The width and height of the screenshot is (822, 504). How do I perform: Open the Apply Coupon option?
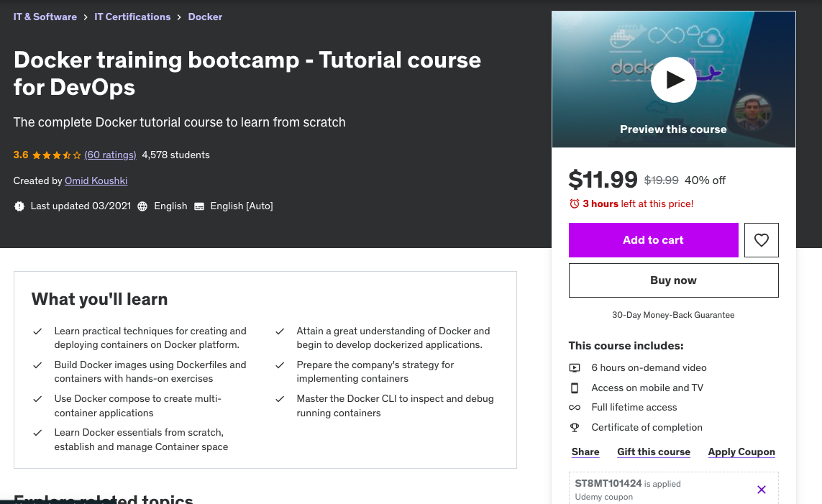tap(741, 452)
